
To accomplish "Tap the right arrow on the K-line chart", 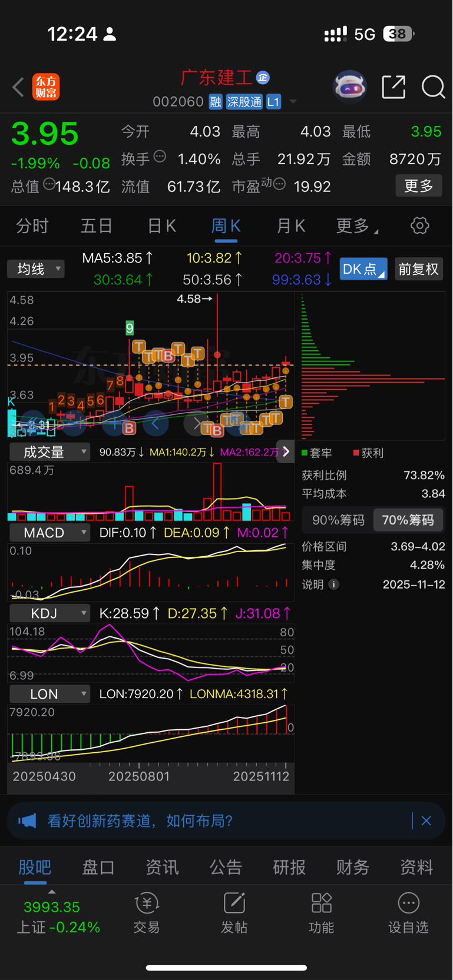I will [x=197, y=423].
